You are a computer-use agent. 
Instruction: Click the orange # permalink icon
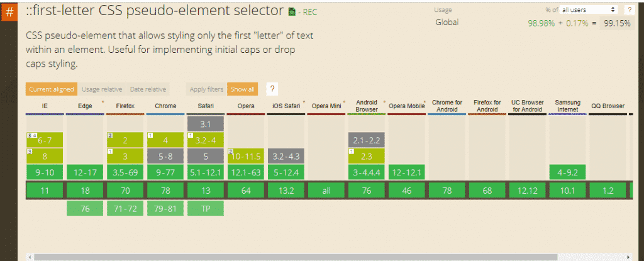coord(9,12)
